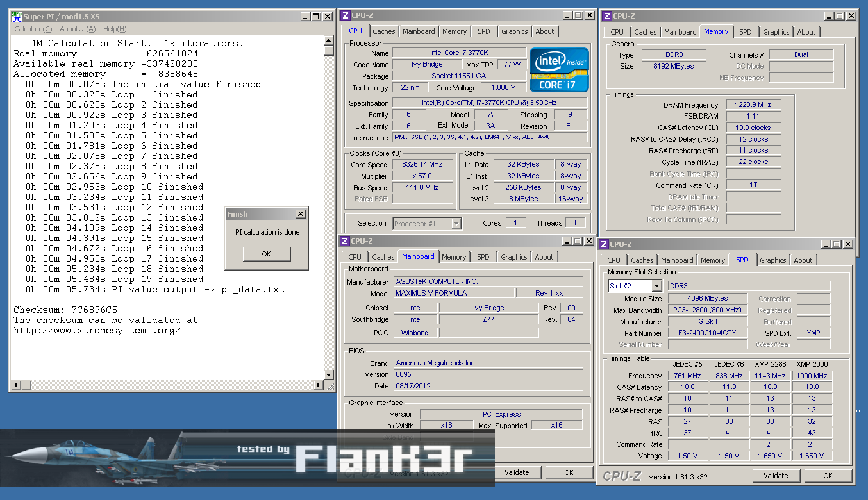Switch to Caches tab in processor window
This screenshot has height=500, width=868.
point(384,31)
